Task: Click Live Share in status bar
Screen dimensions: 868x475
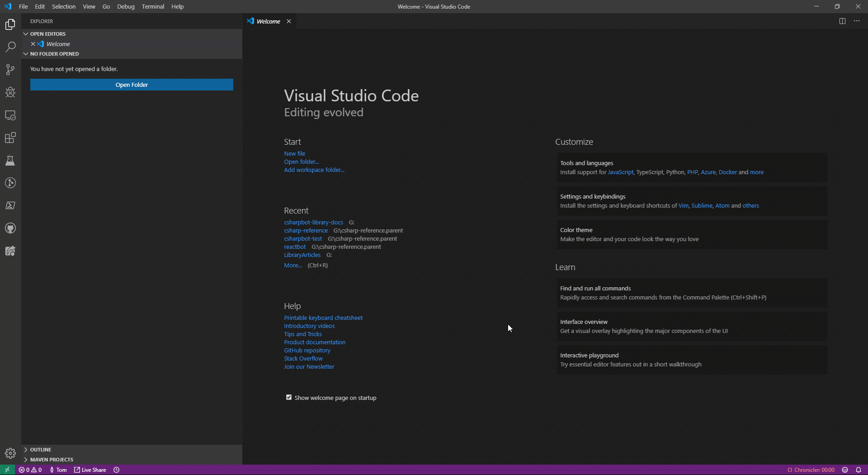Action: point(90,470)
